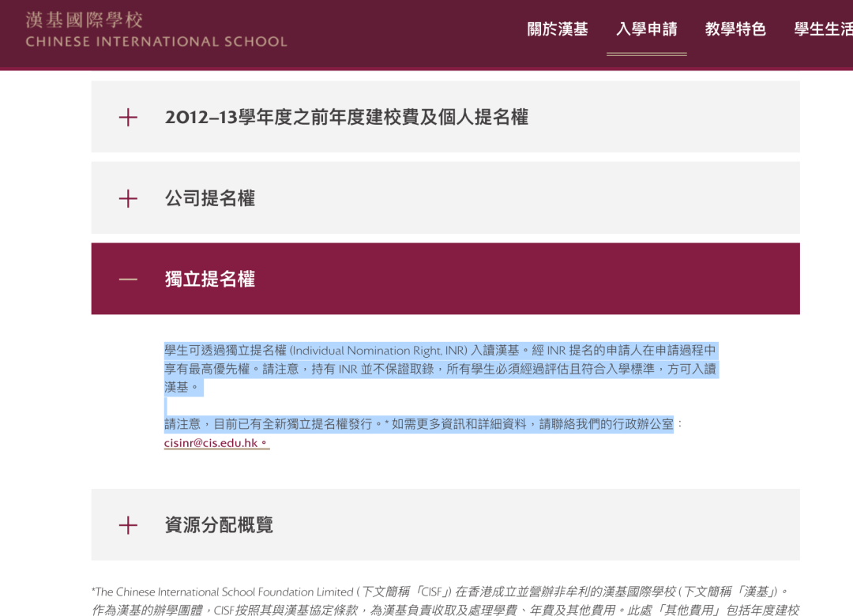853x616 pixels.
Task: Click the footnote beginning *The Chinese International School Foundation
Action: (x=440, y=592)
